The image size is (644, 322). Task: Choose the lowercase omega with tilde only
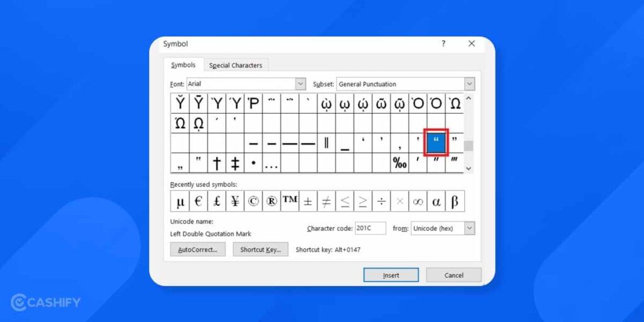tap(381, 103)
